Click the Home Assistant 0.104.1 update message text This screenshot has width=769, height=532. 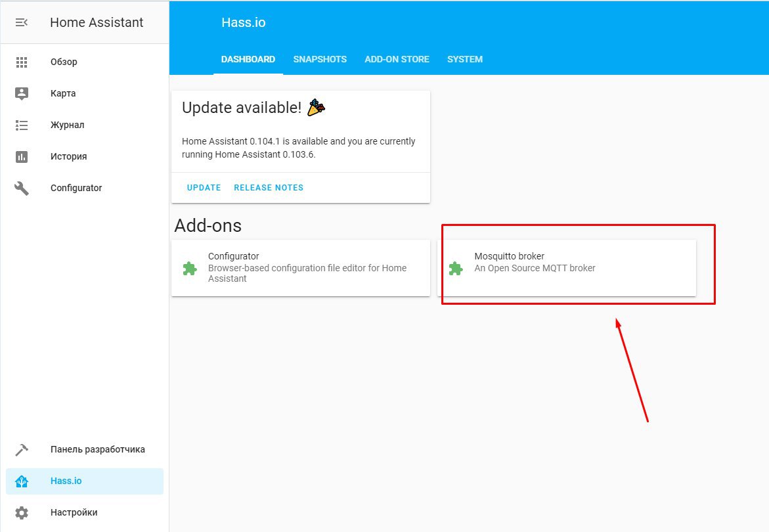coord(299,148)
